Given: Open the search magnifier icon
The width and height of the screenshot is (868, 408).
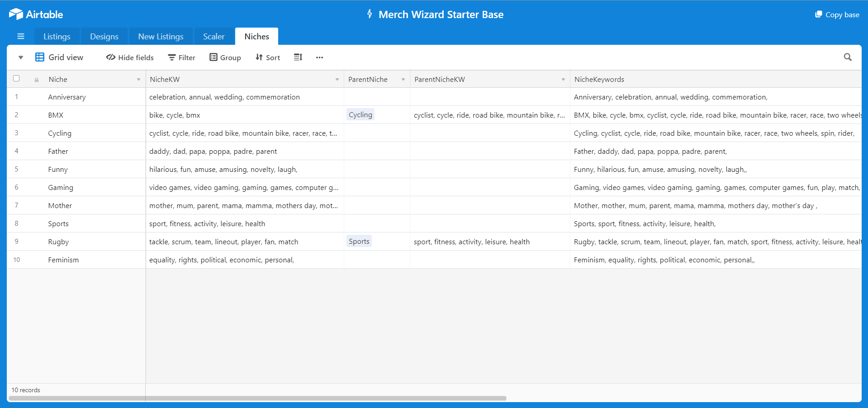Looking at the screenshot, I should (848, 57).
